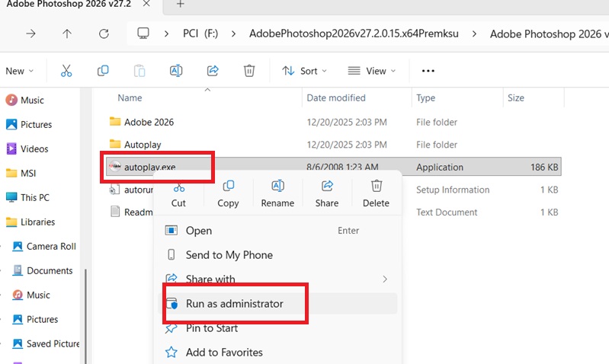The image size is (609, 364).
Task: Select Send to My Phone
Action: click(x=277, y=255)
